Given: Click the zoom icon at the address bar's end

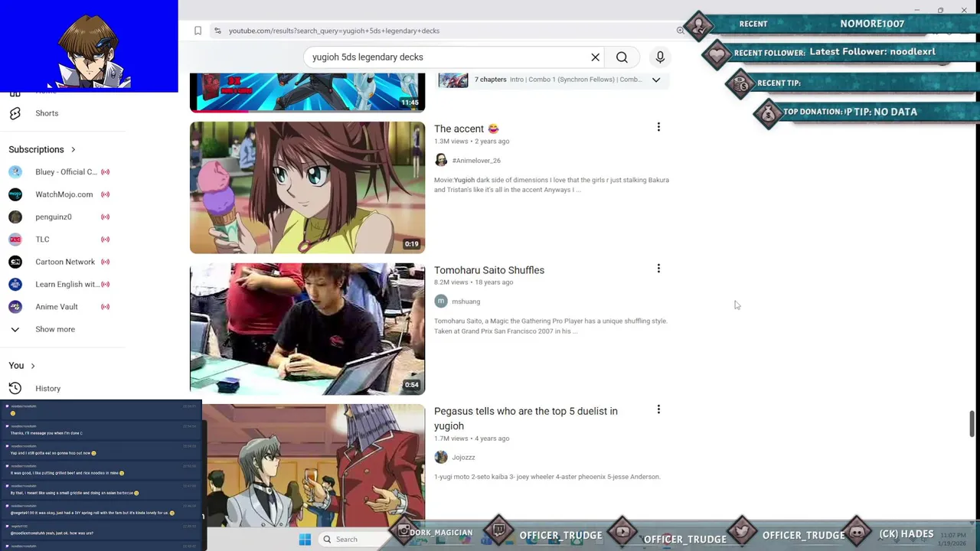Looking at the screenshot, I should (680, 31).
